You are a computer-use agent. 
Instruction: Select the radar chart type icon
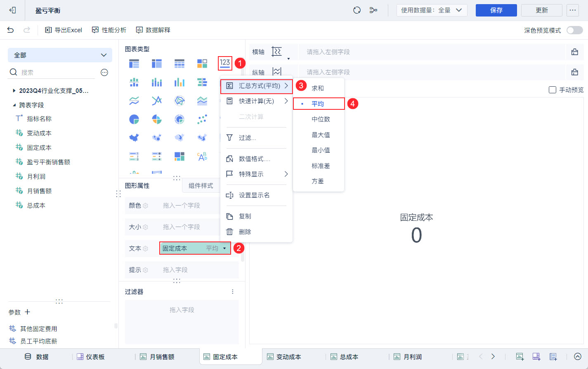(179, 101)
